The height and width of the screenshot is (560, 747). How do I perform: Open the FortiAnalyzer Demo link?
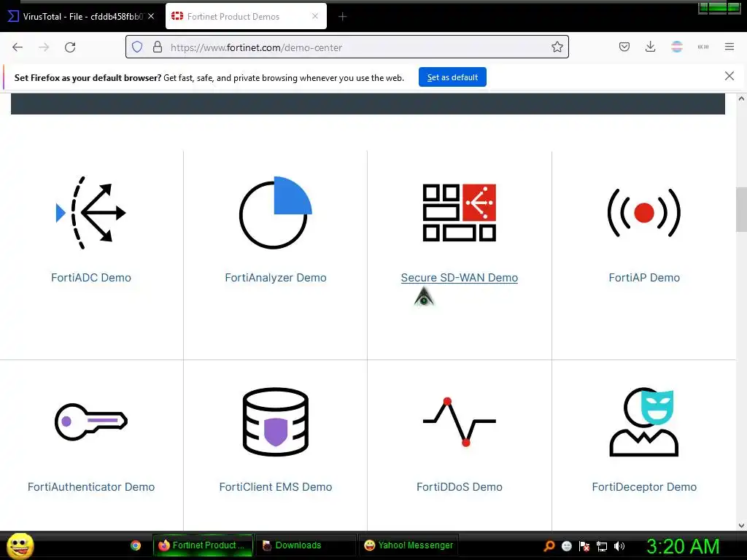[275, 278]
